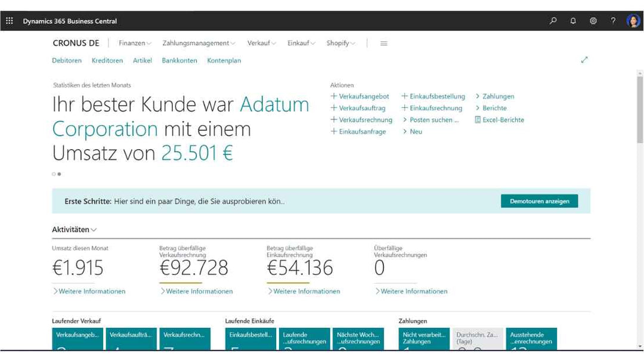Click the help question mark icon
The image size is (644, 362).
613,21
